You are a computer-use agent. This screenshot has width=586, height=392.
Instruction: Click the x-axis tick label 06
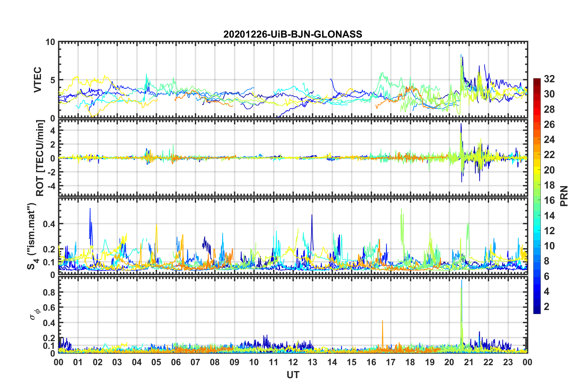coord(176,362)
